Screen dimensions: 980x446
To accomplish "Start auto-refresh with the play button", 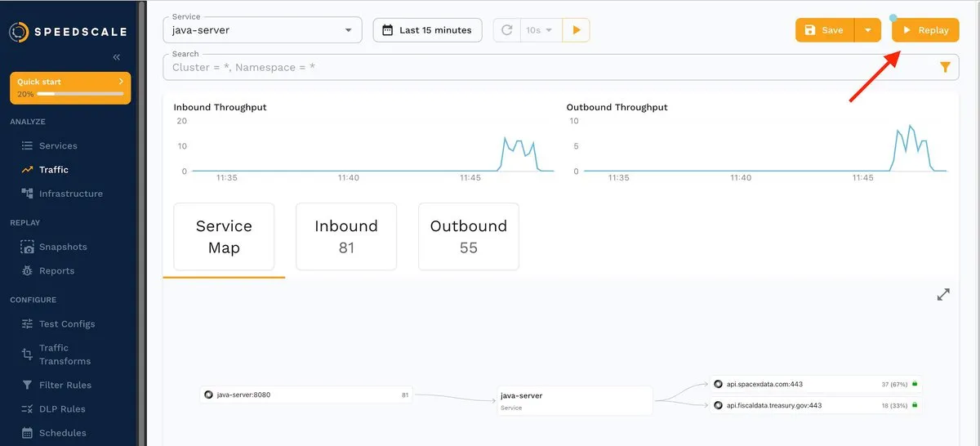I will click(576, 30).
